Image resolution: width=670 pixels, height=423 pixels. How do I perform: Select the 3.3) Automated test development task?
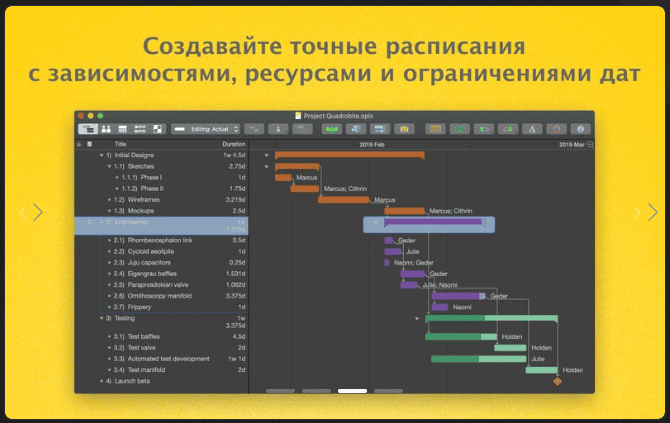pyautogui.click(x=162, y=359)
